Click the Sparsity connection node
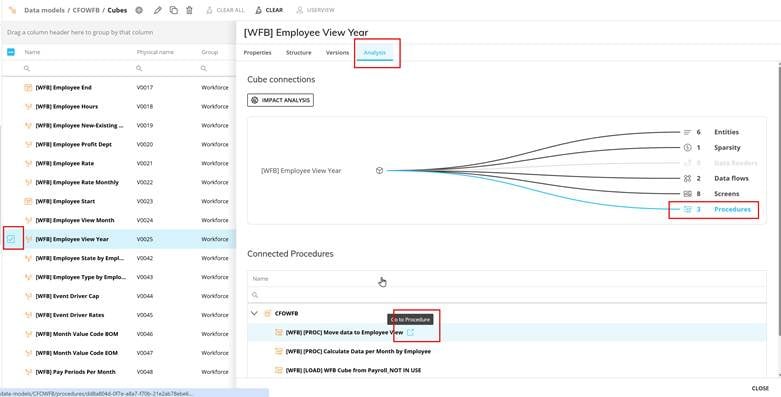The width and height of the screenshot is (781, 397). [712, 147]
